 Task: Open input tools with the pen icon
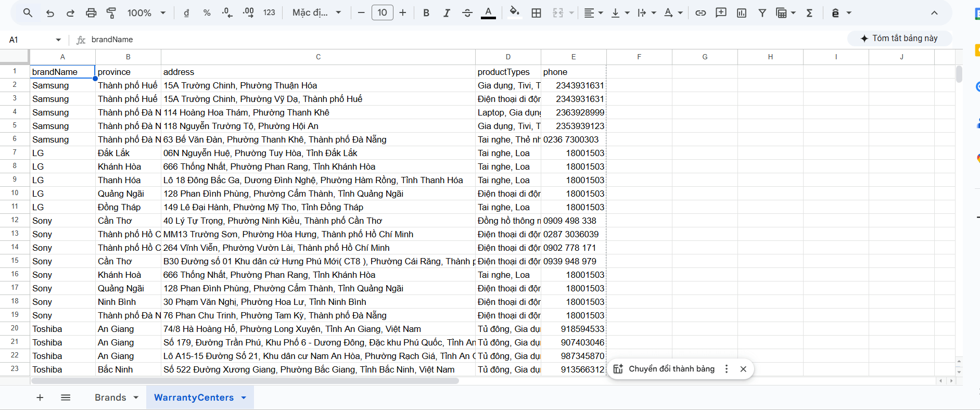pos(835,13)
